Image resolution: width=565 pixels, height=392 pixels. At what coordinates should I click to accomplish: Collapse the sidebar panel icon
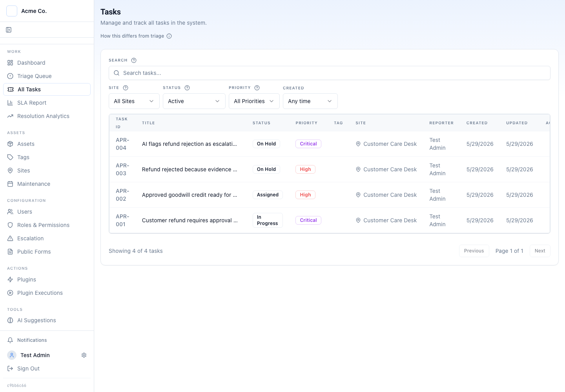tap(9, 30)
